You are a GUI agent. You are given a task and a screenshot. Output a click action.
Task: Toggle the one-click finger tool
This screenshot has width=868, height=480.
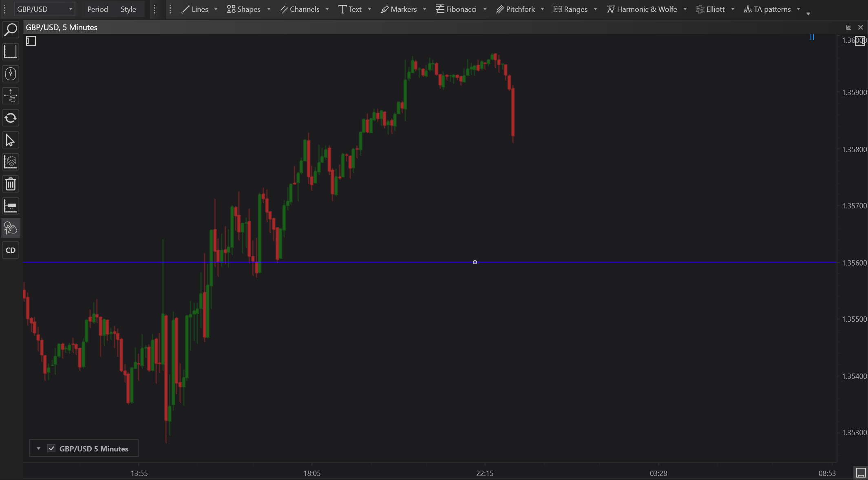(11, 228)
